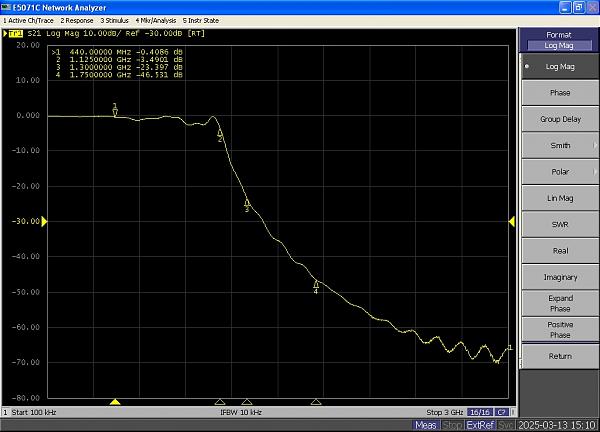
Task: Click the Tr1 active trace indicator
Action: [x=15, y=34]
